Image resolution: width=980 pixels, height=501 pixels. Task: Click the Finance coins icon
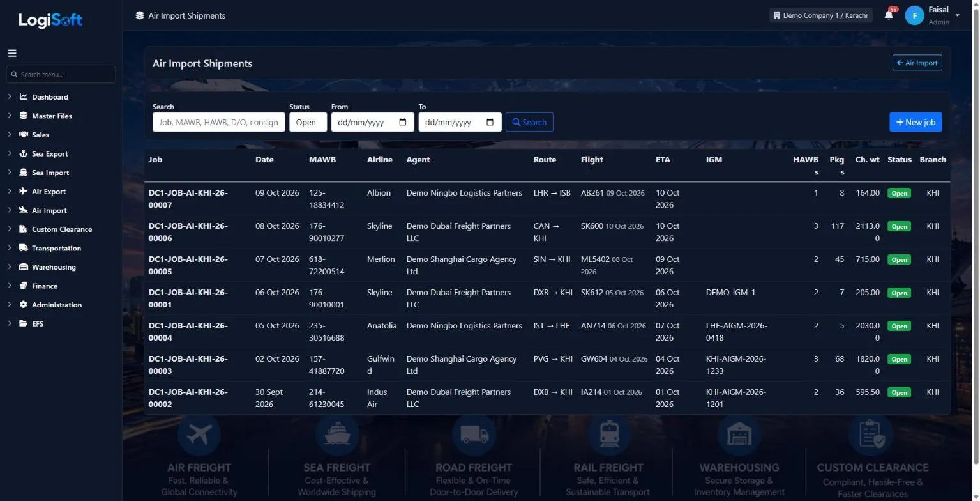pyautogui.click(x=24, y=286)
